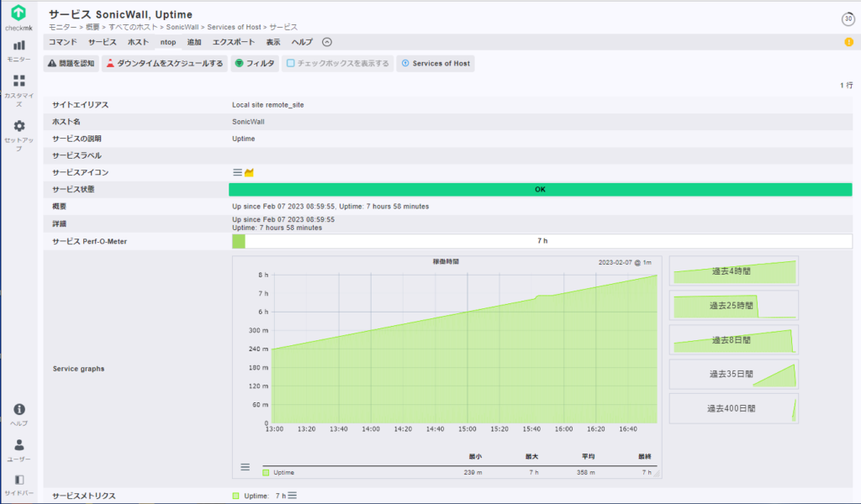Select the 過去35日間 graph thumbnail
Screen dimensions: 861x504
[x=733, y=374]
